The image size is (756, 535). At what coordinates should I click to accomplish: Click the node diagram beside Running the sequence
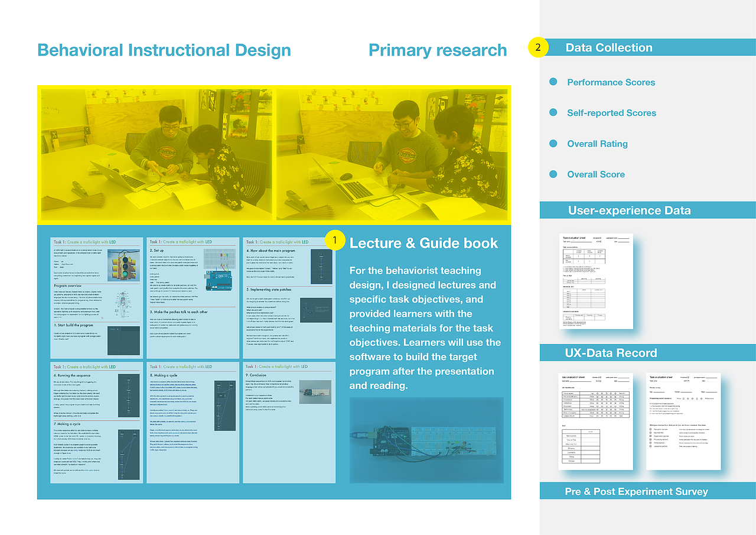point(128,395)
